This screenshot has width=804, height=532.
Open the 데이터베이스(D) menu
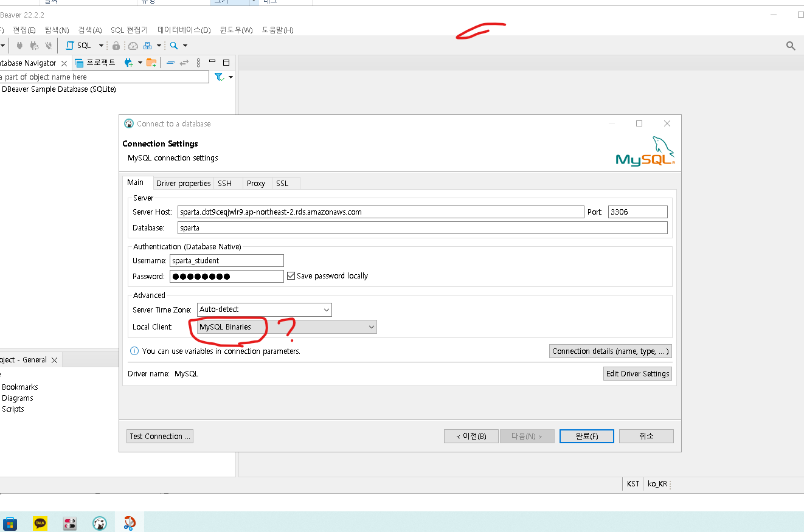pos(184,30)
